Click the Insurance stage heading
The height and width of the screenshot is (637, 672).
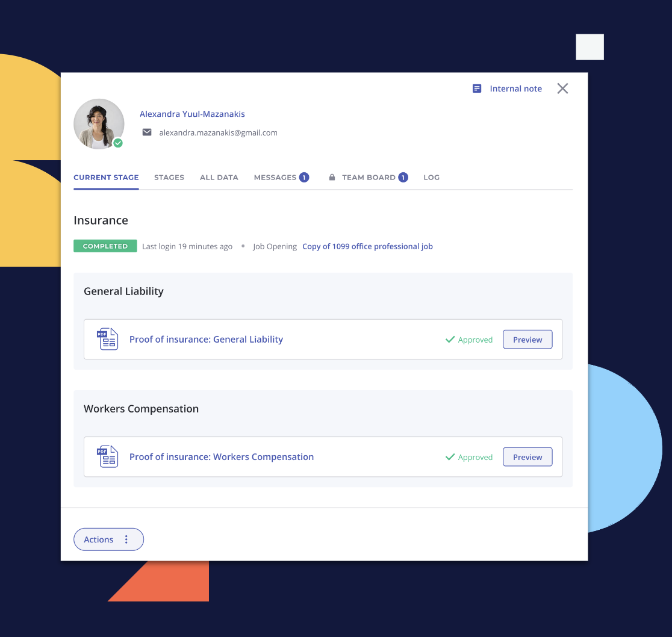(101, 220)
